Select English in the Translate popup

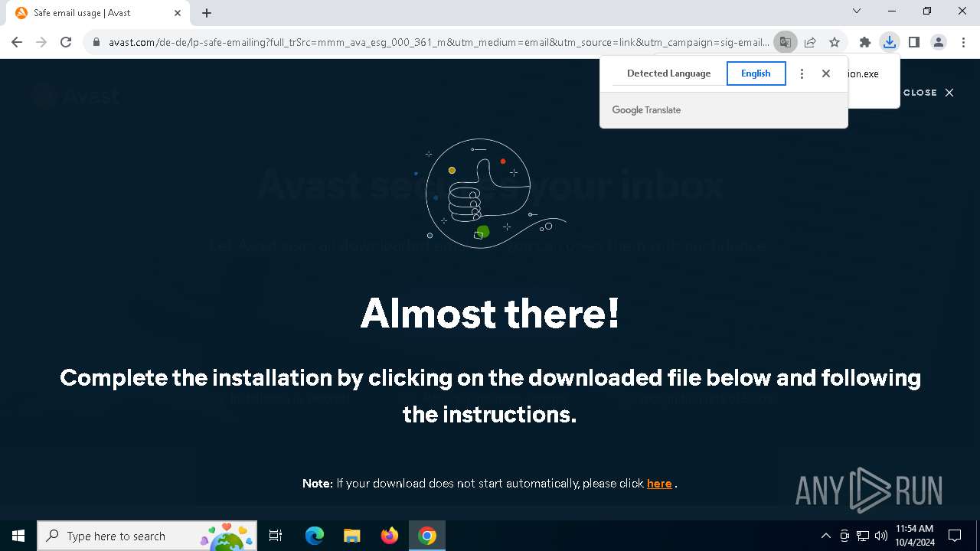pos(756,73)
